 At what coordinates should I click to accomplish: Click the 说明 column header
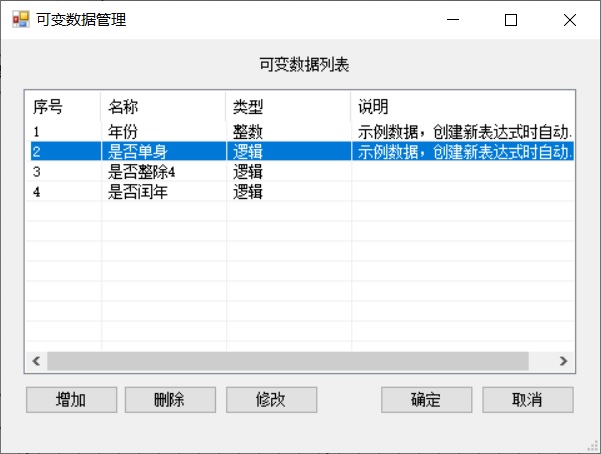463,106
